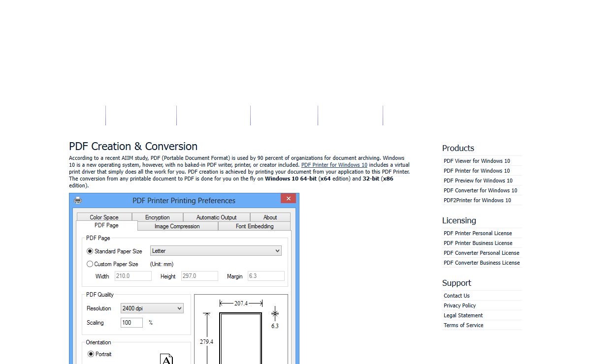The height and width of the screenshot is (364, 591).
Task: Open the Legal Statement link
Action: 463,315
